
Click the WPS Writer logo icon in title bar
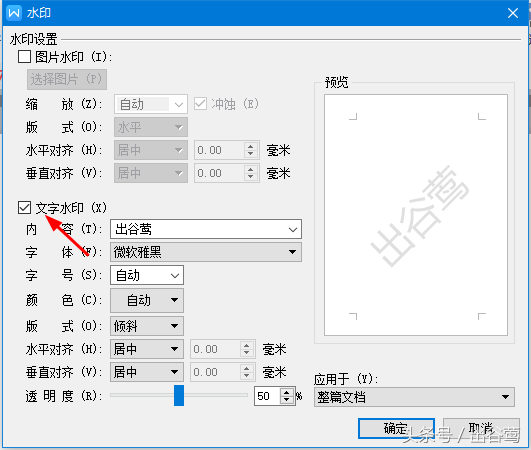pos(14,13)
